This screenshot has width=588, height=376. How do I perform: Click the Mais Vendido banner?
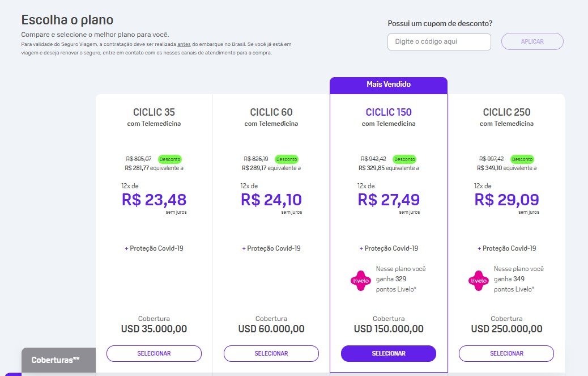pos(389,85)
